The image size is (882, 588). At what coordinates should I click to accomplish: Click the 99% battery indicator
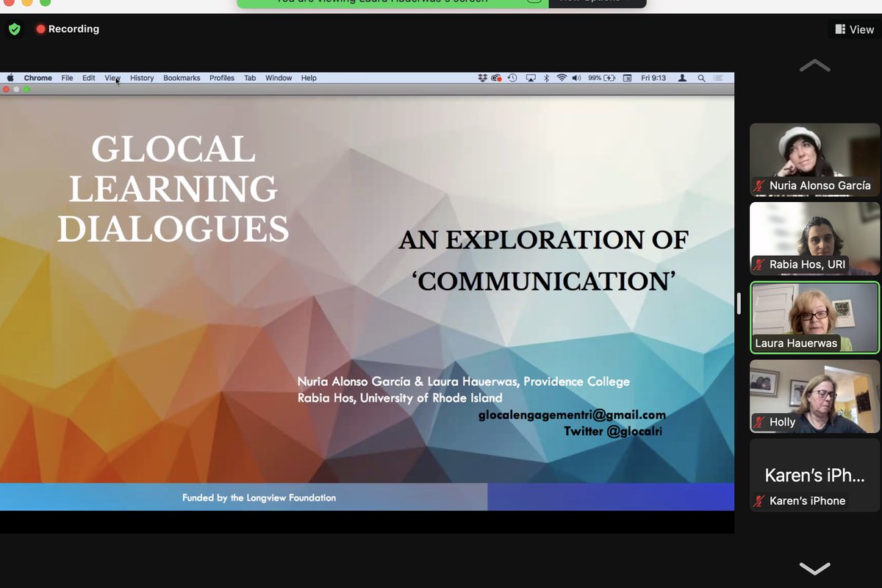tap(601, 78)
